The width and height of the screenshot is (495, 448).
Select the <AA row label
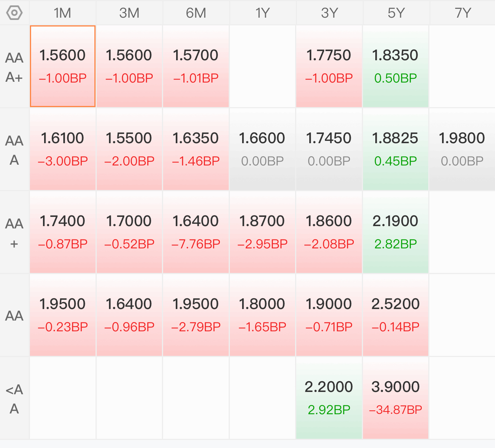[15, 399]
